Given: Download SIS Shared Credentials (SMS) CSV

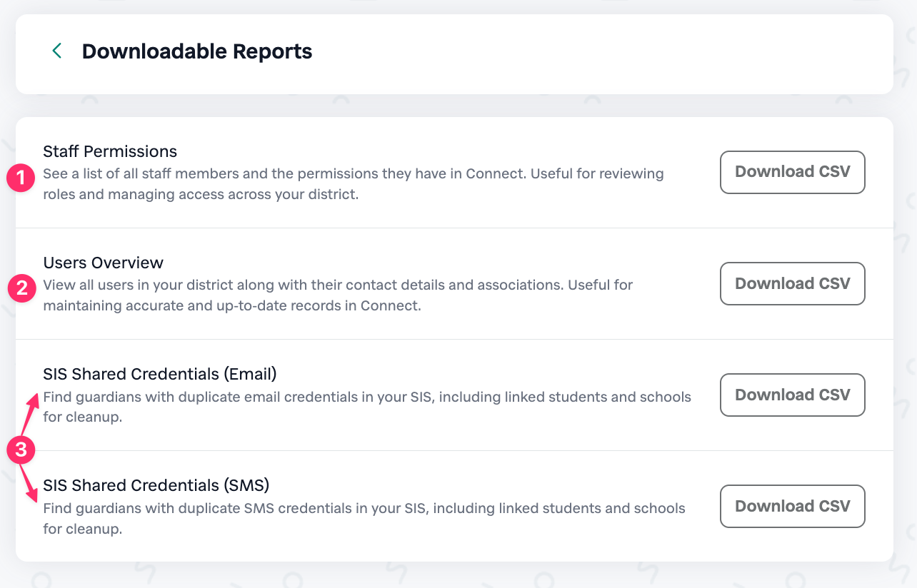Looking at the screenshot, I should [792, 506].
